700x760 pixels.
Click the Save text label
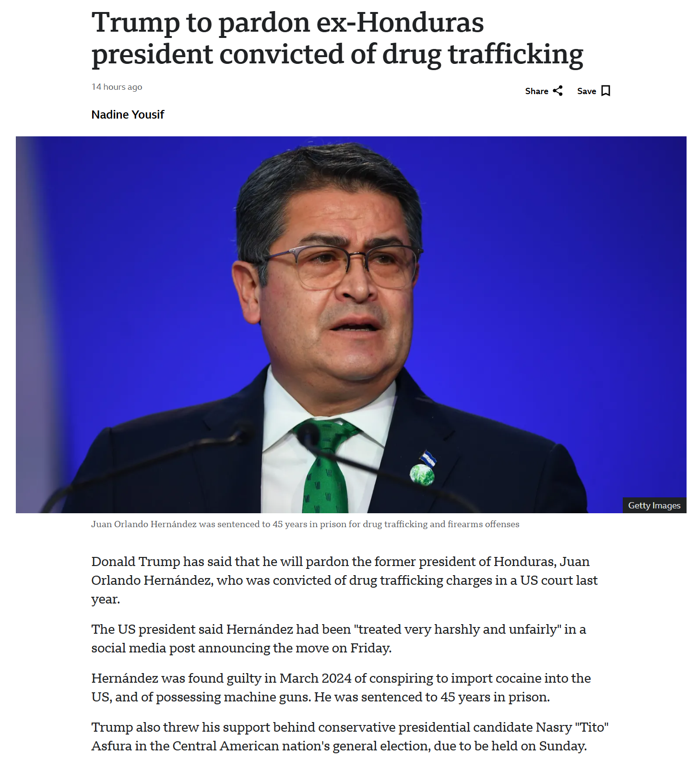coord(586,91)
